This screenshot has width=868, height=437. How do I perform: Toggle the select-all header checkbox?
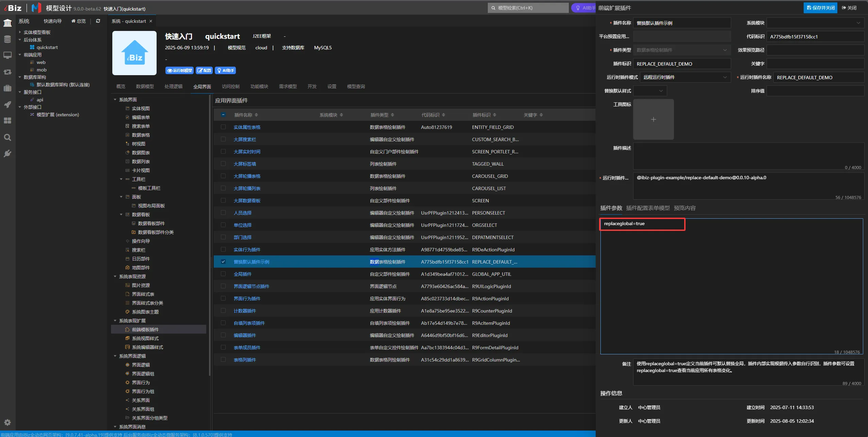coord(223,115)
